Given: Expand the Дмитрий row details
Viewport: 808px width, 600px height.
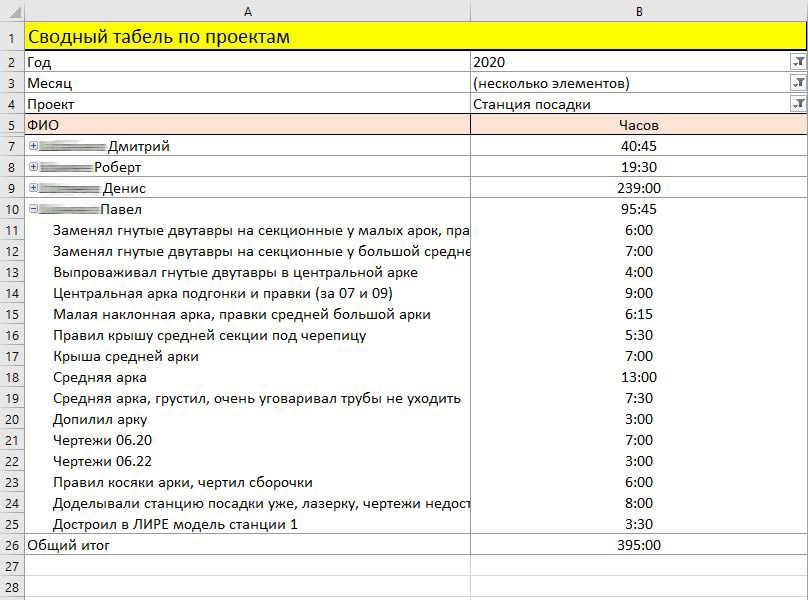Looking at the screenshot, I should click(x=33, y=146).
